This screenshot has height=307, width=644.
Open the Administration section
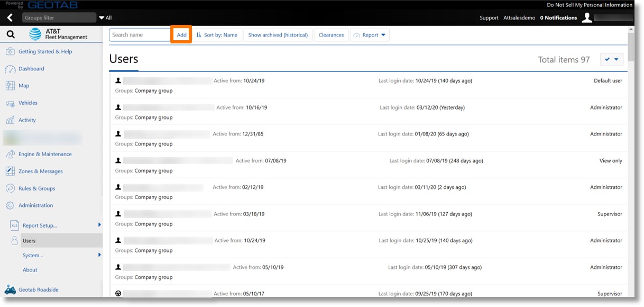[35, 205]
